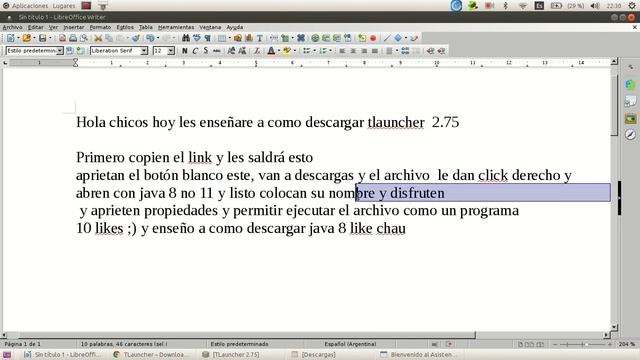Insert a text box with T icon
640x360 pixels.
[260, 38]
